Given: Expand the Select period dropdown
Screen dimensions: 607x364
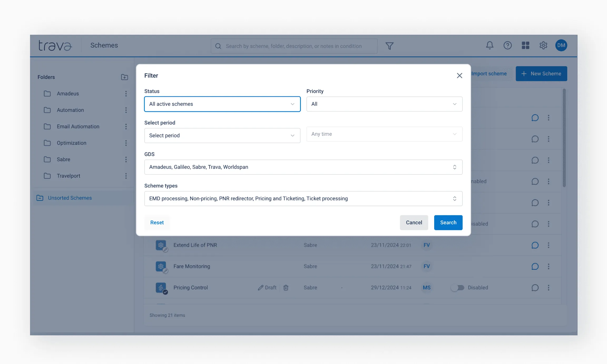Looking at the screenshot, I should click(222, 135).
